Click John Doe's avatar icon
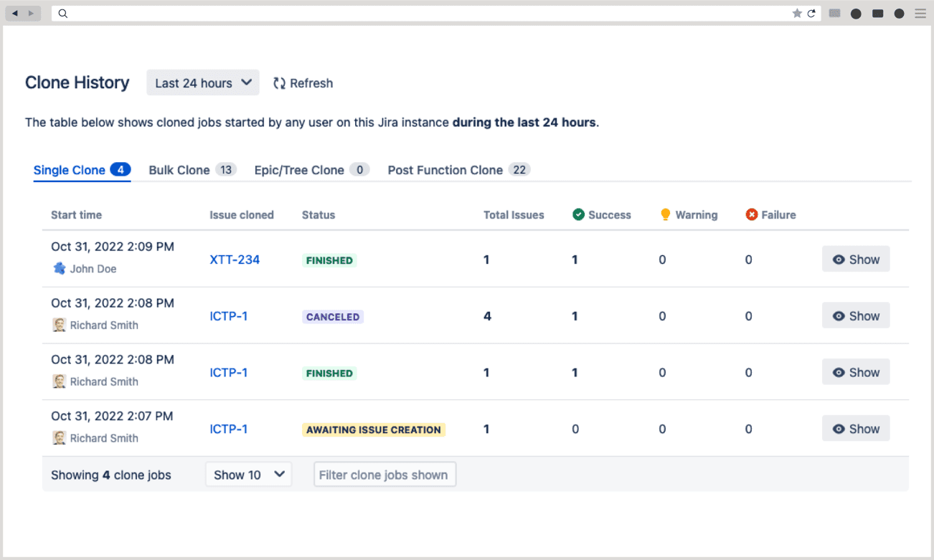Image resolution: width=934 pixels, height=560 pixels. pos(59,269)
